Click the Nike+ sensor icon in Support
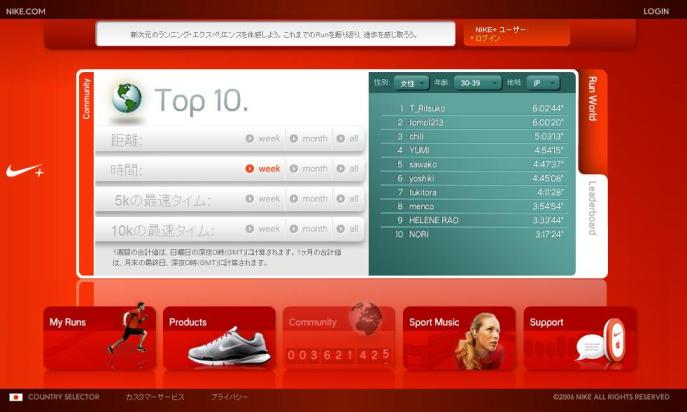687x412 pixels. tap(615, 339)
